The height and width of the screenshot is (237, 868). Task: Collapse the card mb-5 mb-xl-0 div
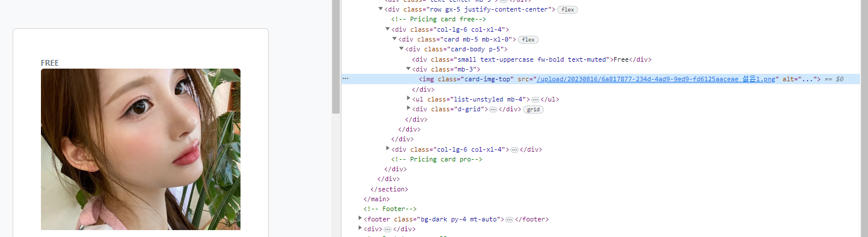pos(394,39)
